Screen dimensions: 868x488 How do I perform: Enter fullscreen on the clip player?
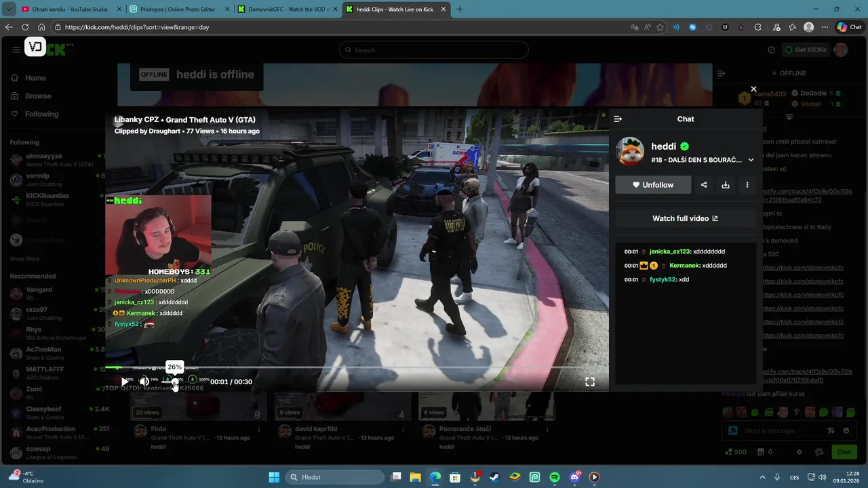pyautogui.click(x=590, y=382)
